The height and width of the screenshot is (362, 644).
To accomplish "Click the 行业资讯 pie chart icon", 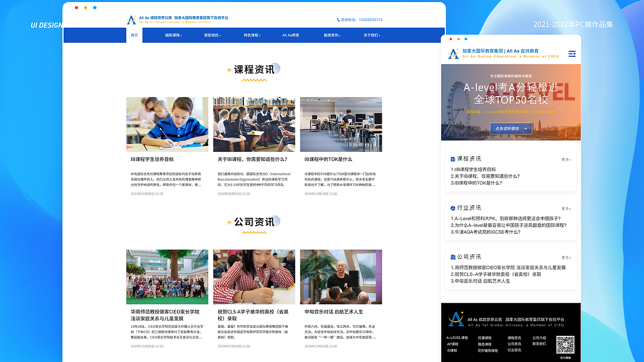I will click(453, 208).
